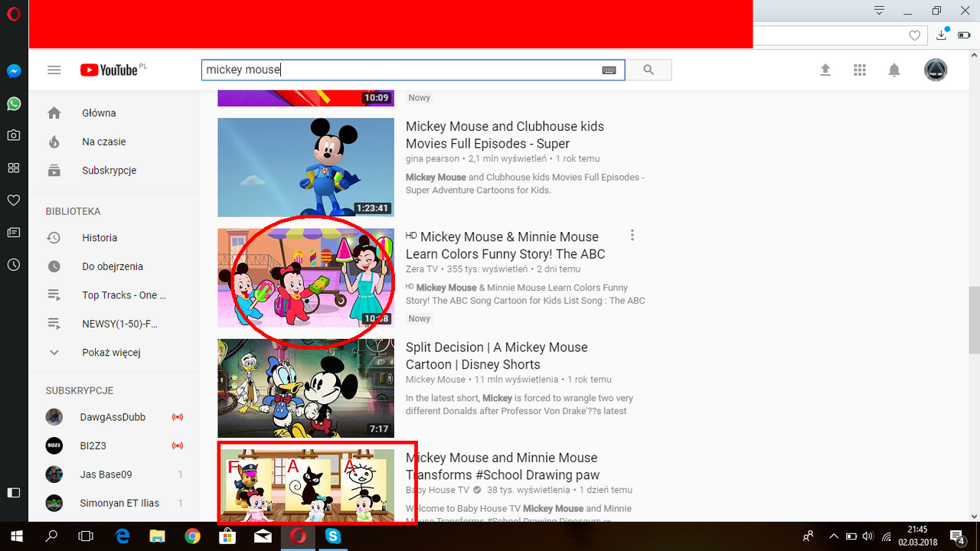Viewport: 980px width, 551px height.
Task: Open the Learn Colors Funny Story thumbnail
Action: (305, 278)
